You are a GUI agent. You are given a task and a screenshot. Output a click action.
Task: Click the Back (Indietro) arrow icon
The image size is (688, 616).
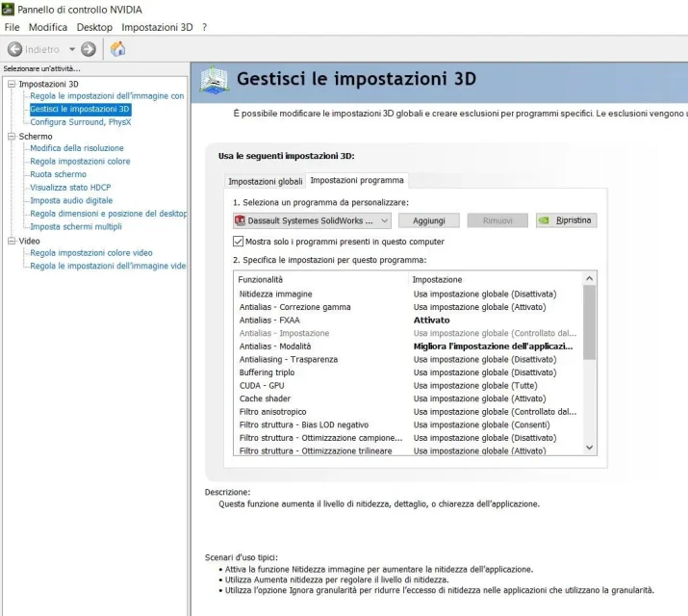coord(15,49)
